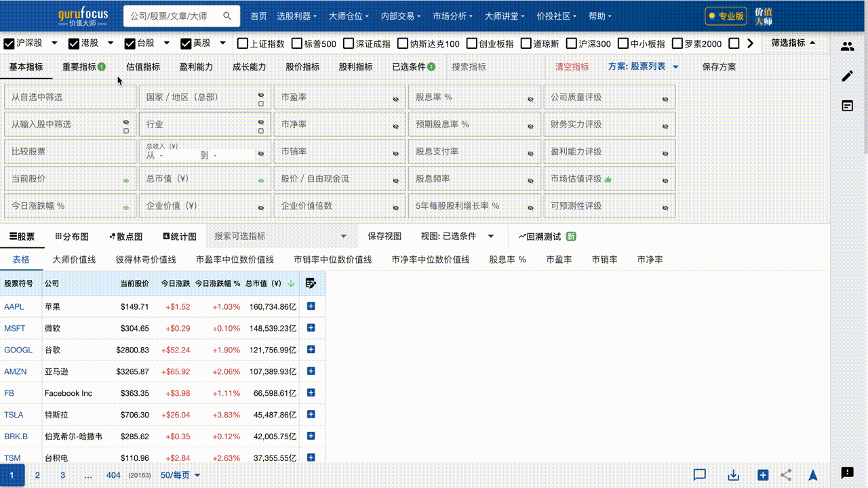Add GOOGL row with plus icon
868x488 pixels.
tap(311, 350)
